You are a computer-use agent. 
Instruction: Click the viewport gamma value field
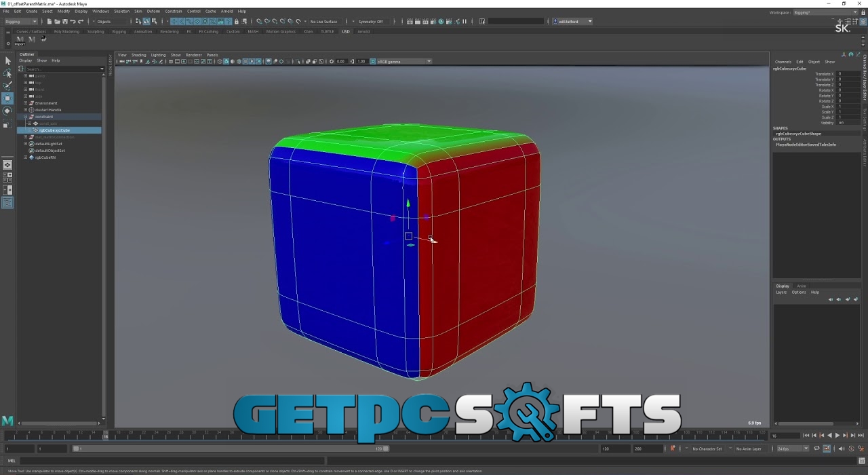pyautogui.click(x=361, y=62)
